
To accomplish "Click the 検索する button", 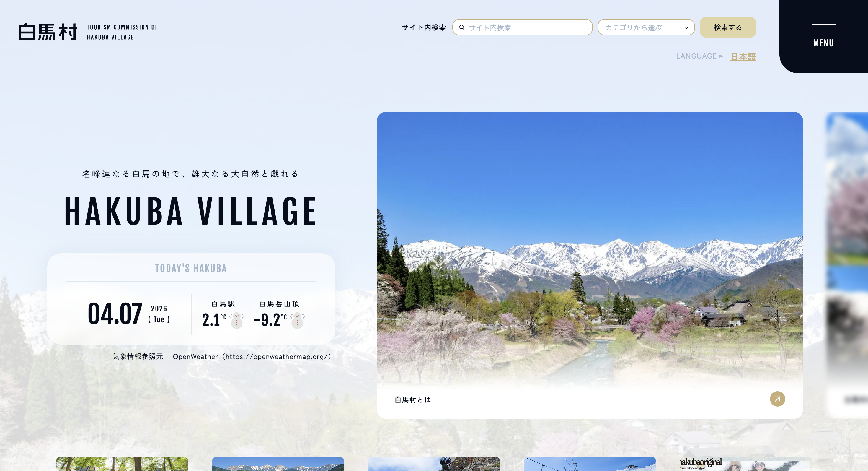I will pos(728,27).
